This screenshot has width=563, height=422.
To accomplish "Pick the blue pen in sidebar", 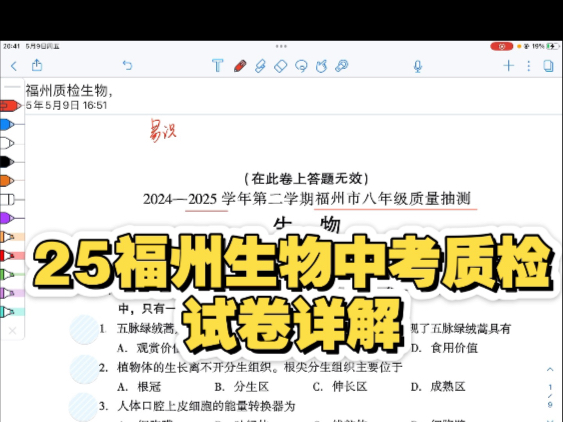I will coord(7,124).
